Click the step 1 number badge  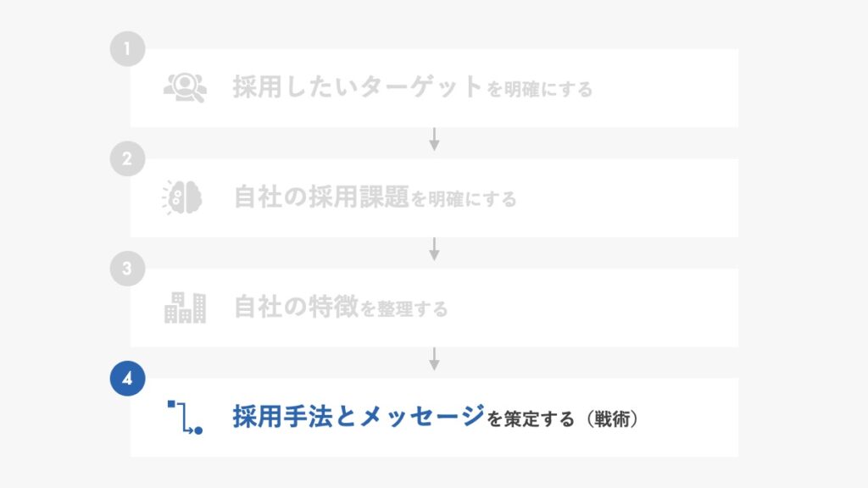(x=127, y=48)
